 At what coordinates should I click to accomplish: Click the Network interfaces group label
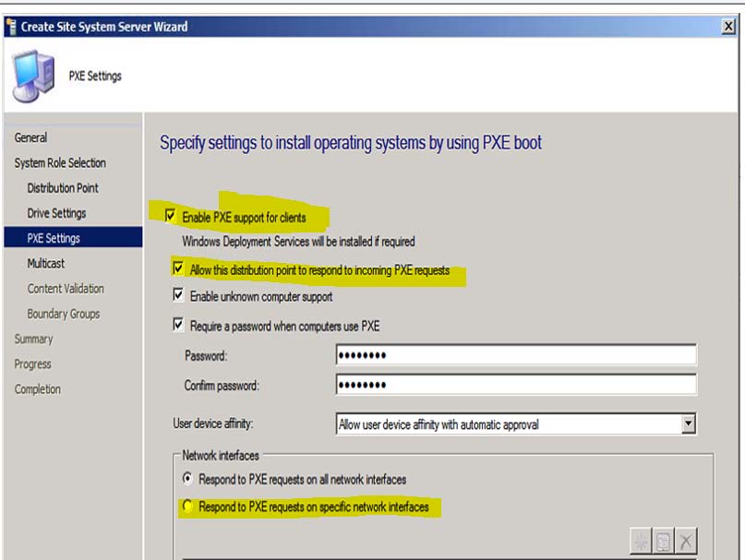click(x=221, y=455)
